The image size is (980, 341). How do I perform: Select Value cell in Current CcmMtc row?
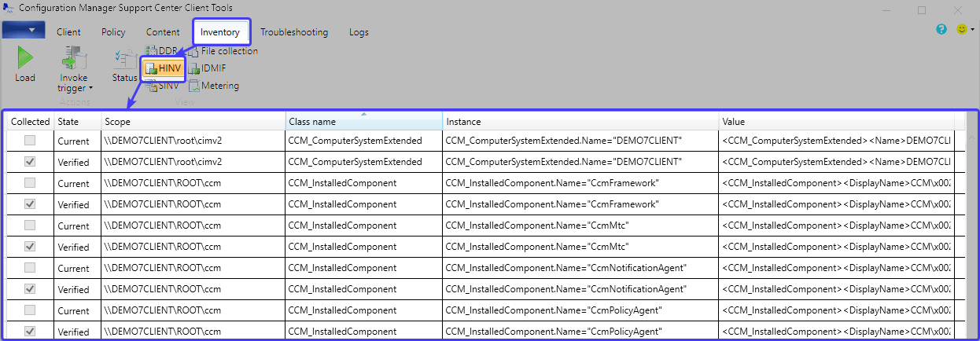[836, 225]
